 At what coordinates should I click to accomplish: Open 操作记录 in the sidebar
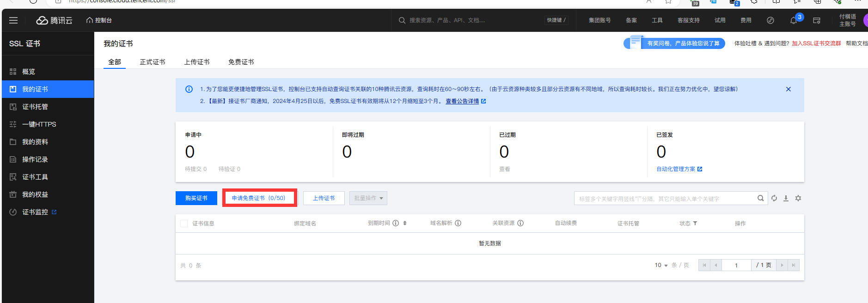click(48, 159)
